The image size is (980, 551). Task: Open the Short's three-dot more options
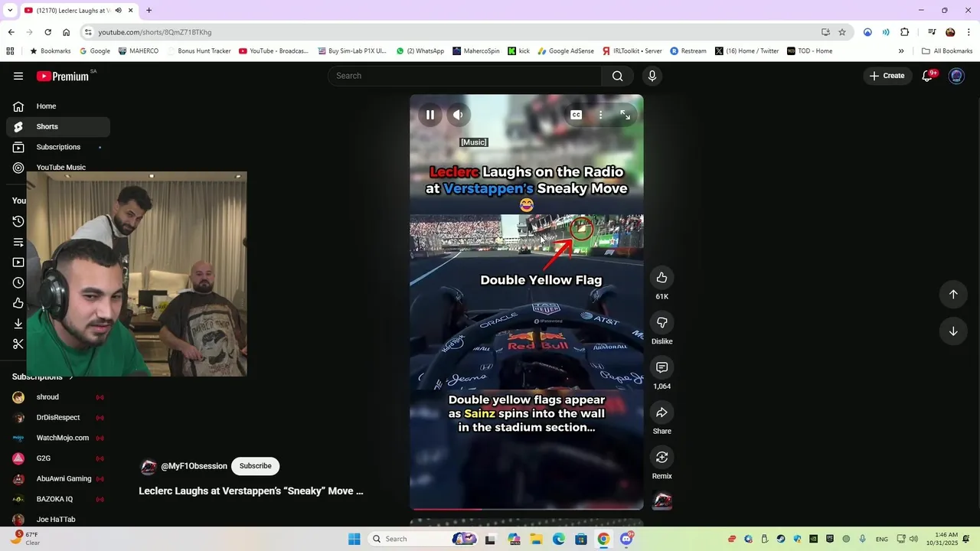(601, 115)
